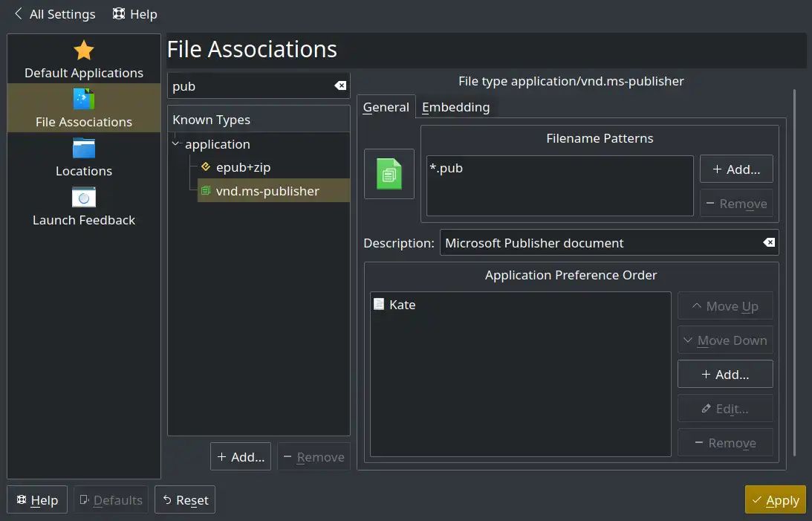The width and height of the screenshot is (812, 521).
Task: Click Apply to save changes
Action: click(x=775, y=500)
